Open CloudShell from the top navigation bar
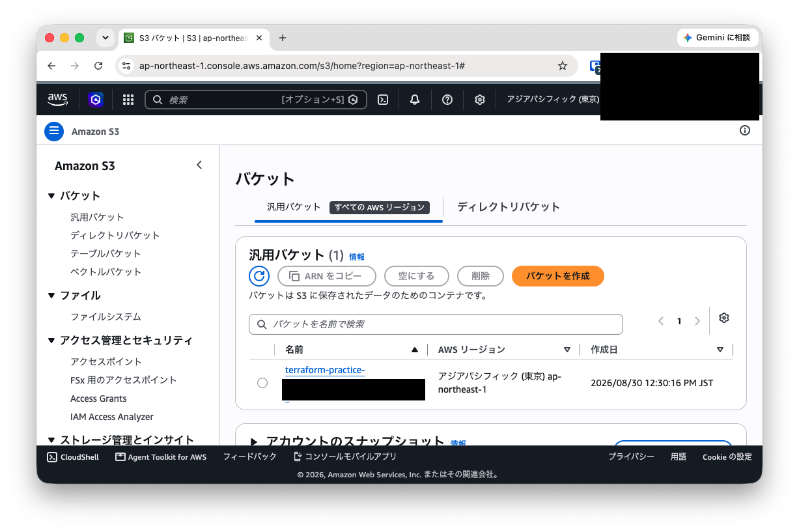 pos(384,100)
